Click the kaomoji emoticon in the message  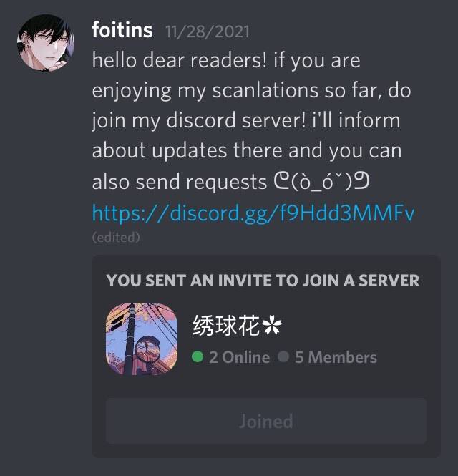[x=322, y=182]
